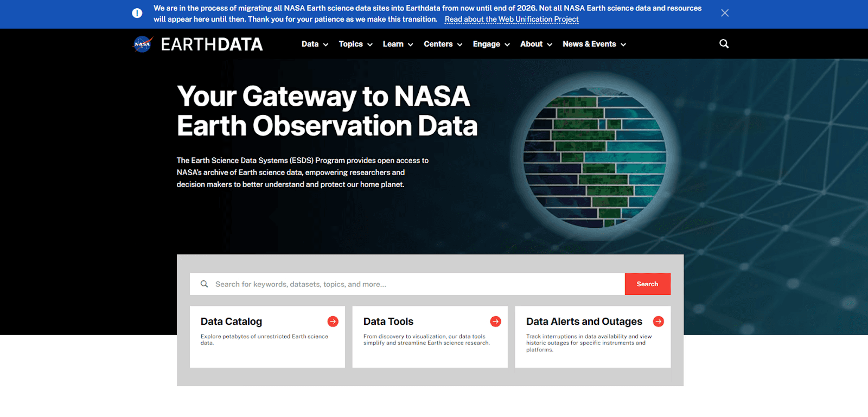Image resolution: width=868 pixels, height=417 pixels.
Task: Click the ESDS Program description paragraph
Action: tap(303, 172)
